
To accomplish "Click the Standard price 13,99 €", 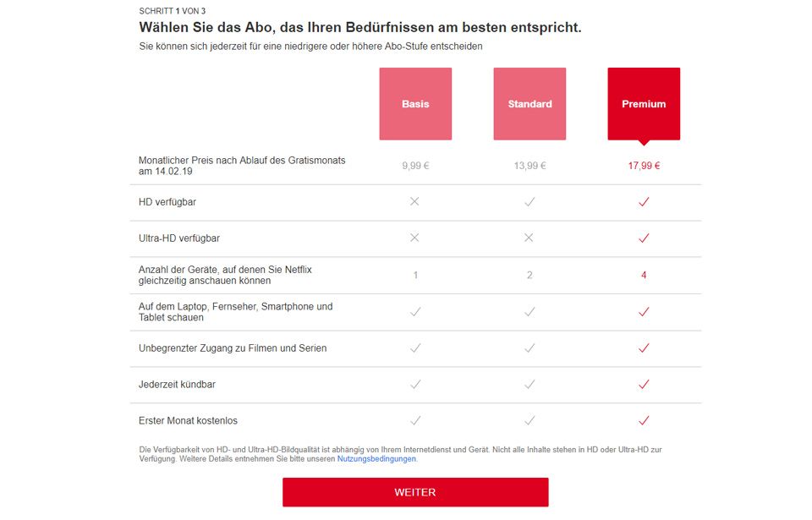I will coord(529,166).
